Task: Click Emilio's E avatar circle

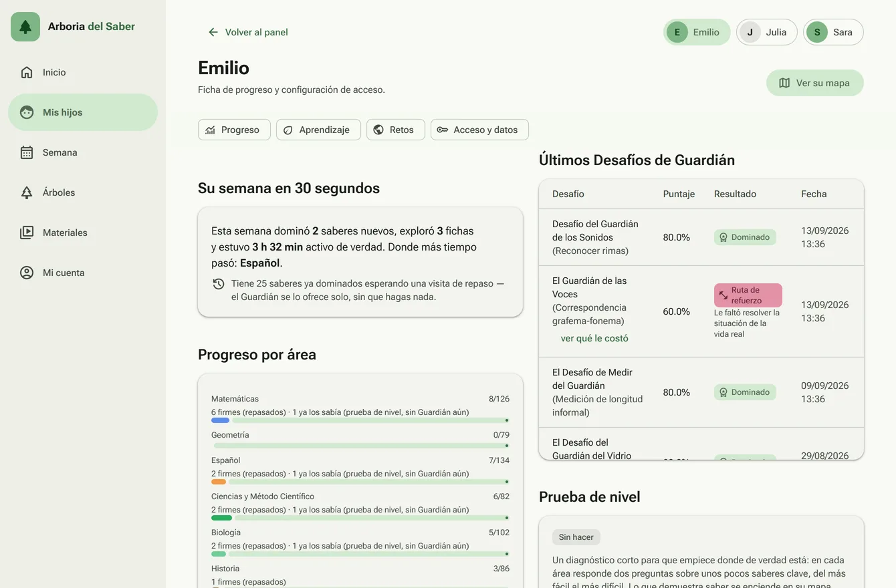Action: (677, 32)
